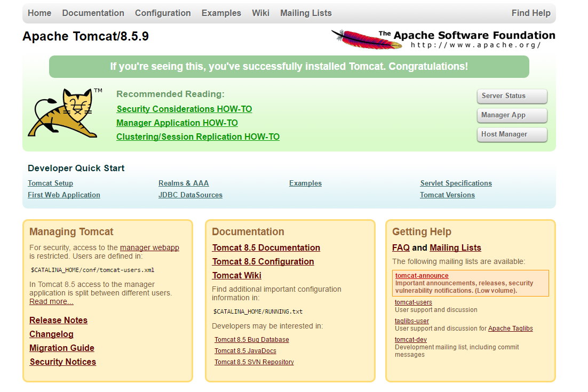Screen dimensions: 588x392
Task: Follow the Apache Taglibs link
Action: click(511, 329)
